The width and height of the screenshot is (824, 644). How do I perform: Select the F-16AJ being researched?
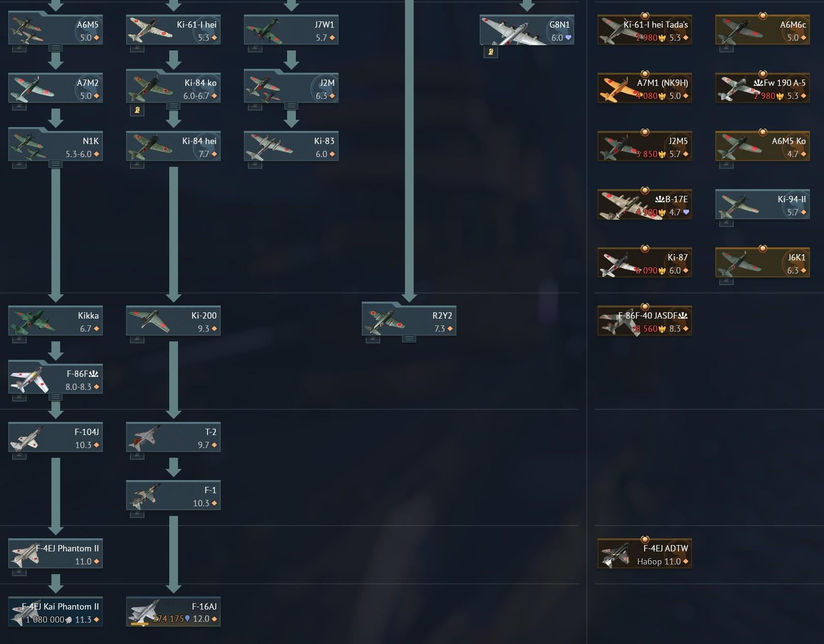pos(173,612)
